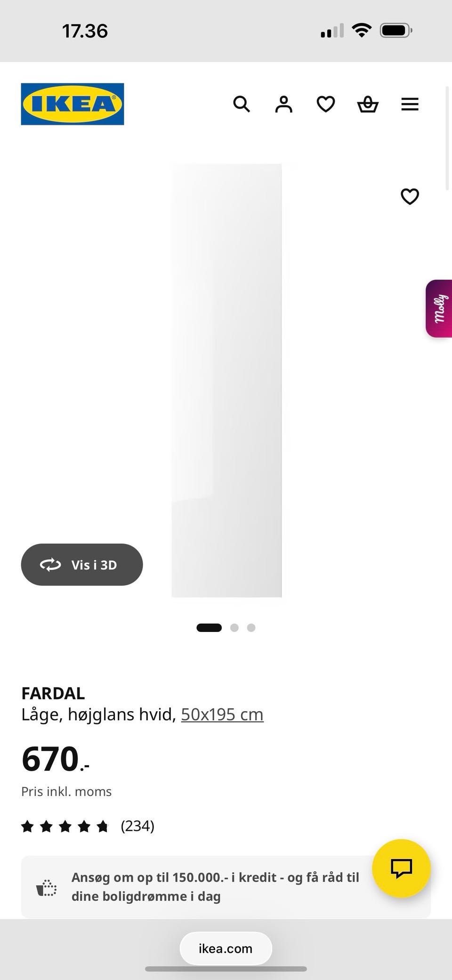
Task: Open favorites heart in header
Action: [x=326, y=104]
